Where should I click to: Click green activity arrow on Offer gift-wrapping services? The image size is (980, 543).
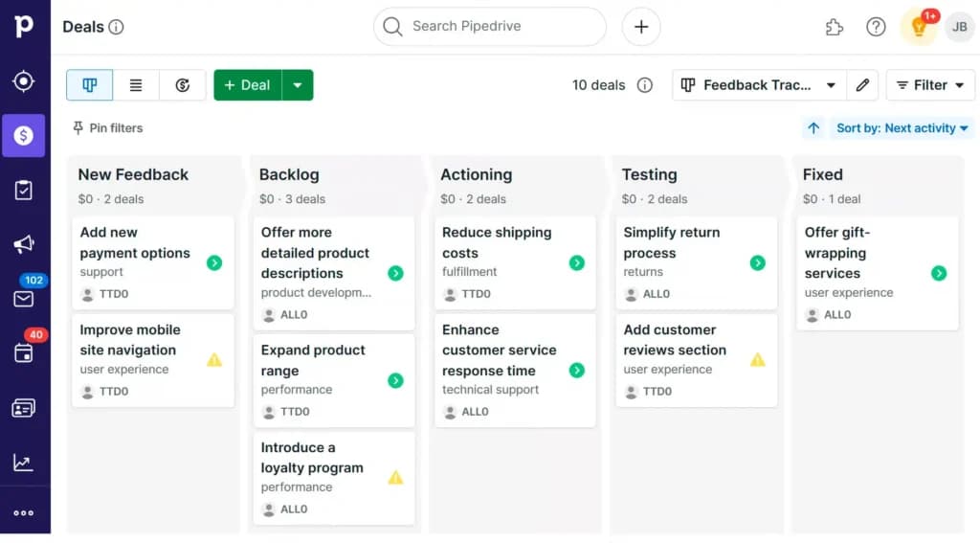point(939,273)
